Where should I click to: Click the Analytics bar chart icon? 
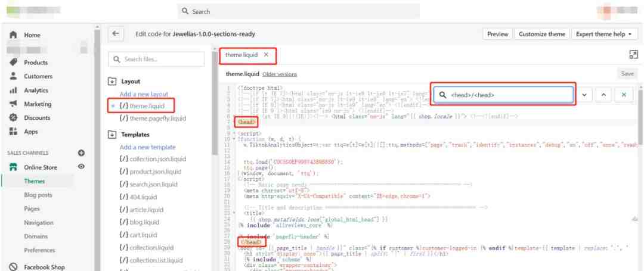pyautogui.click(x=13, y=90)
